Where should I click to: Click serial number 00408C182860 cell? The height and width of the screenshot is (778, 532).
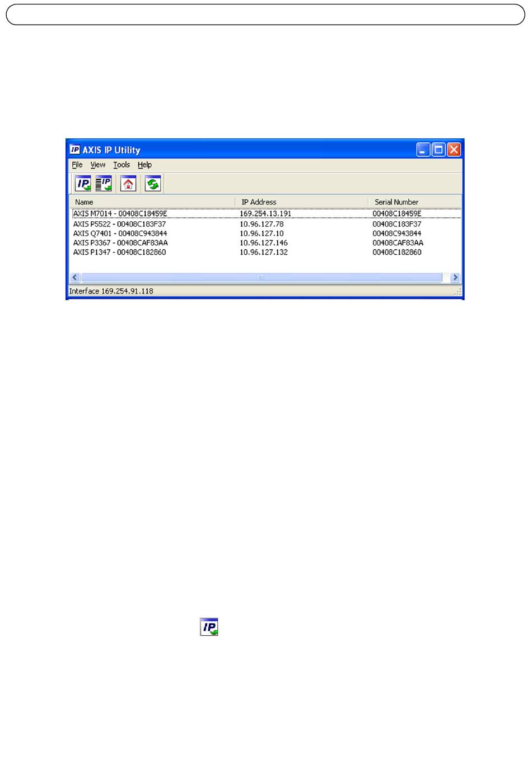(397, 253)
